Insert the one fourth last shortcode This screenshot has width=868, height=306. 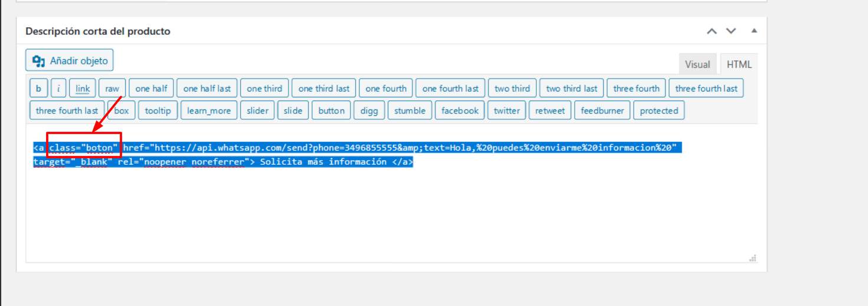pyautogui.click(x=451, y=89)
